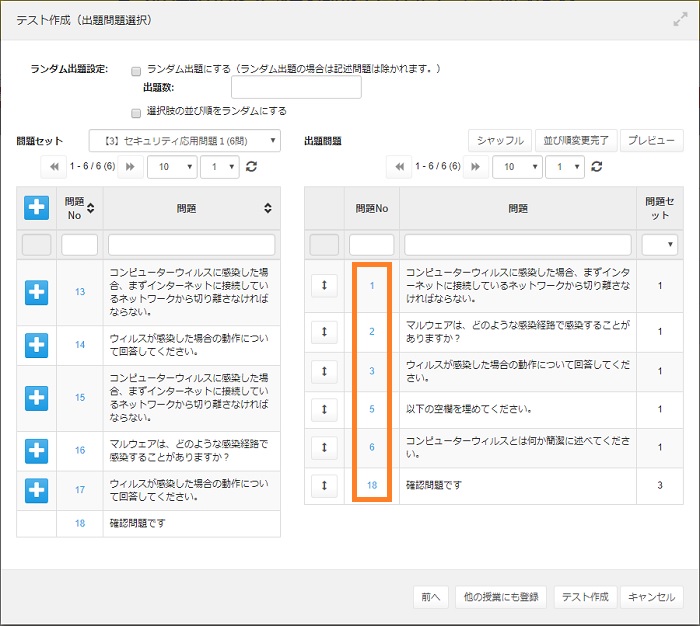This screenshot has width=700, height=626.
Task: Open the question set filter dropdown in right table
Action: click(659, 245)
